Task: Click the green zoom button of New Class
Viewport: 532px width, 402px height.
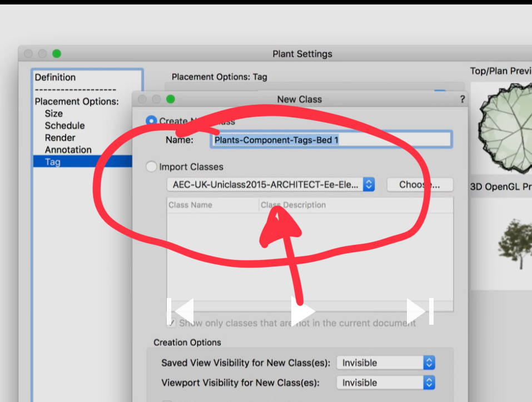Action: click(x=170, y=99)
